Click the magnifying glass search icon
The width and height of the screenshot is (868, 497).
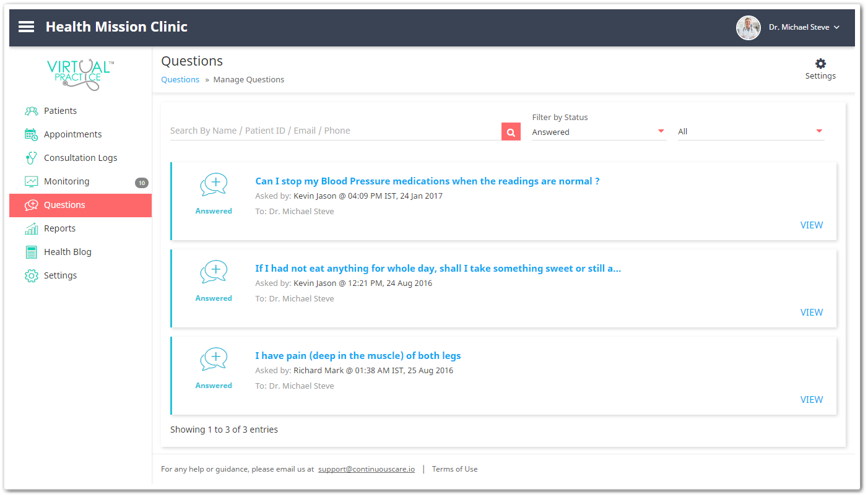point(511,131)
